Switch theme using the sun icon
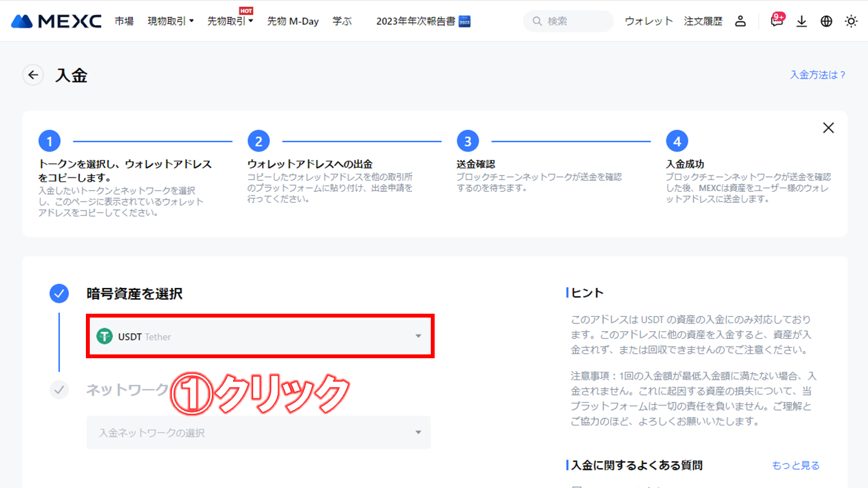The image size is (868, 488). (x=851, y=21)
